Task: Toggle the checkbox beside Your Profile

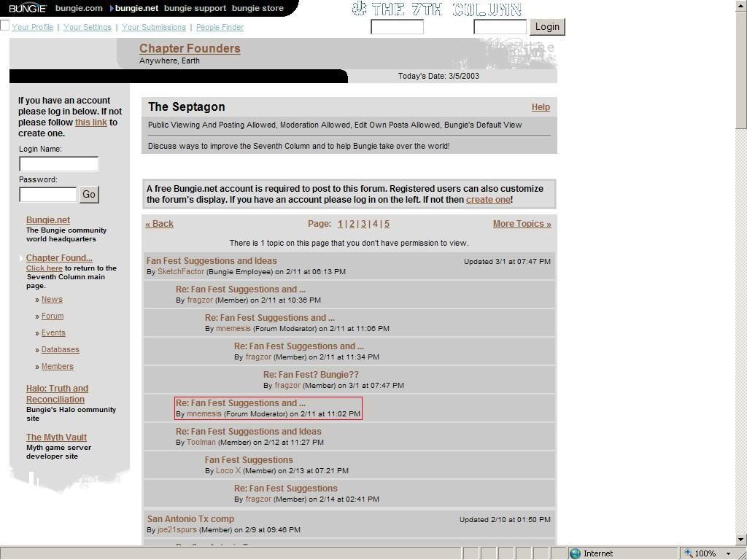Action: (4, 26)
